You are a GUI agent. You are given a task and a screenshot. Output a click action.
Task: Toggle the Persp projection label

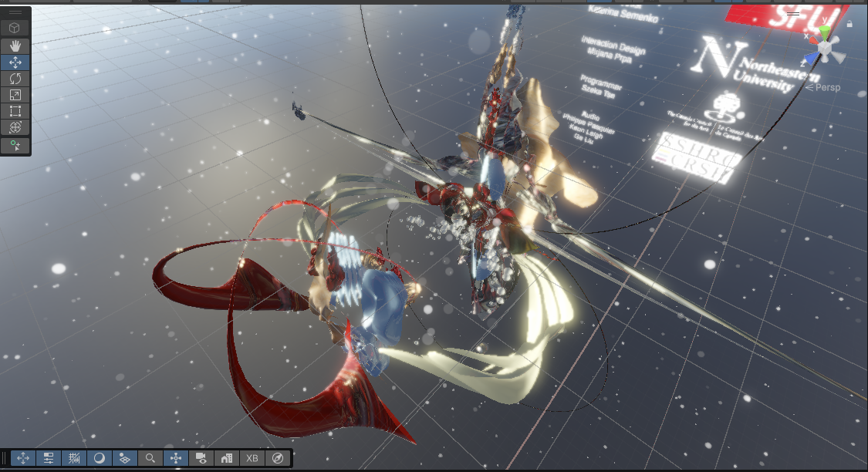pos(823,87)
